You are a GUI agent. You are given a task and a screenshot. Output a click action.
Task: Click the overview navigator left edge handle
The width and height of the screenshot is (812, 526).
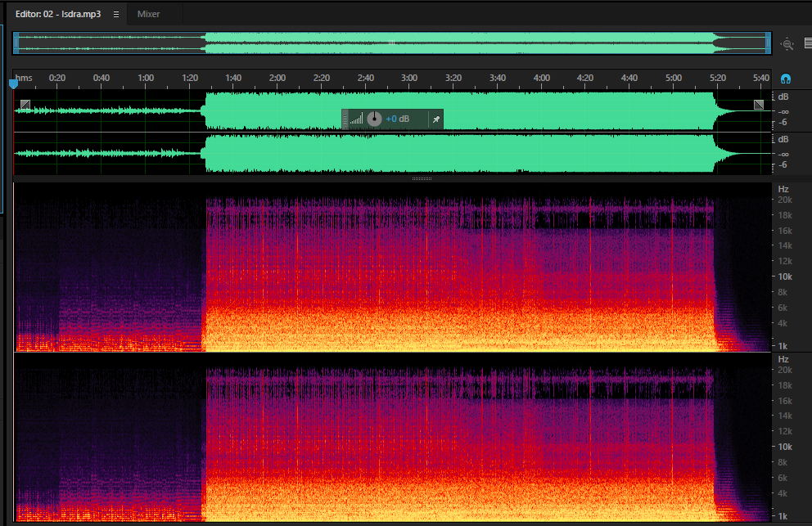coord(16,43)
